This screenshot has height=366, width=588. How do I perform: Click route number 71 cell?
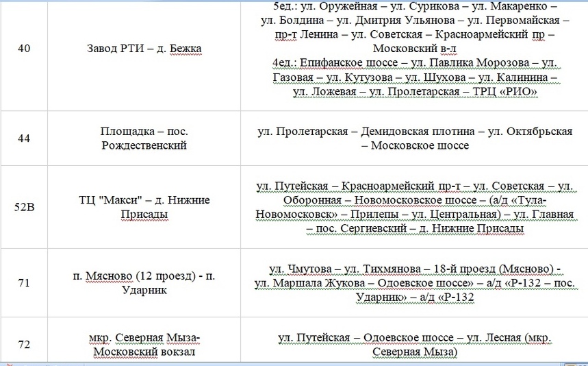click(24, 282)
